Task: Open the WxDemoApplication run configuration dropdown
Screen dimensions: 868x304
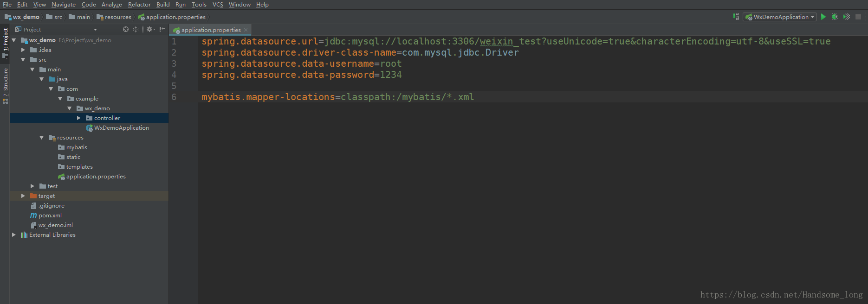Action: [x=780, y=17]
